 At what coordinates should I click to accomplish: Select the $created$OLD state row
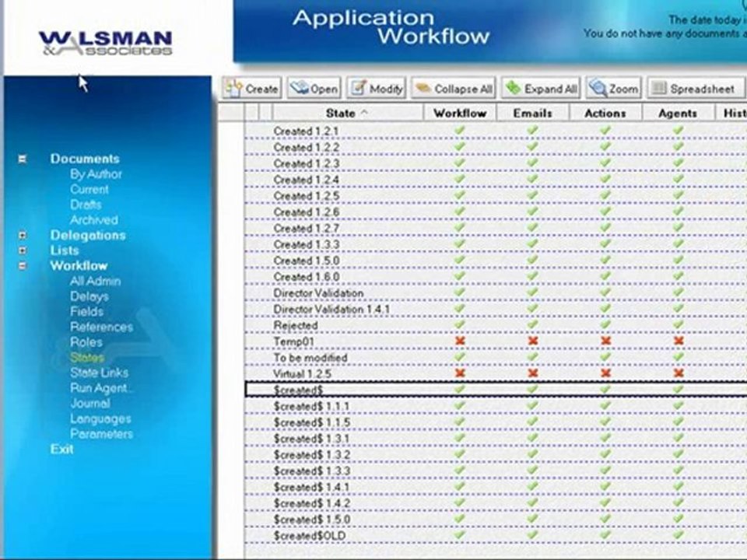pyautogui.click(x=496, y=536)
